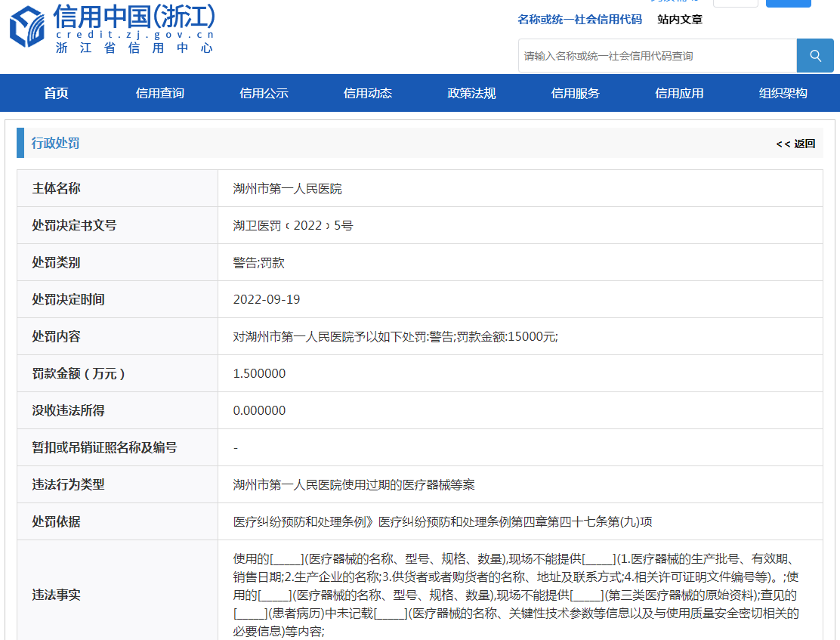Open the 首页 menu item
Screen dimensions: 840x640
pyautogui.click(x=57, y=93)
